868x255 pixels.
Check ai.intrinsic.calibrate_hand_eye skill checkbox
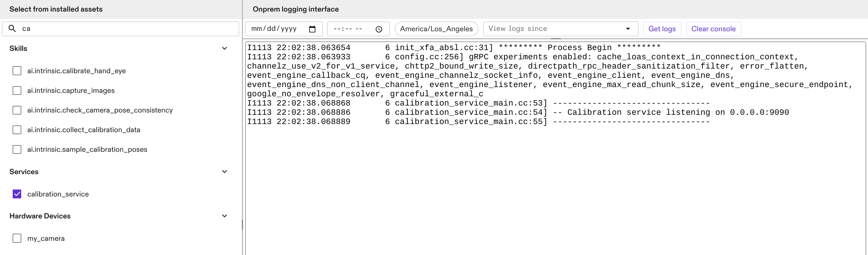point(17,71)
